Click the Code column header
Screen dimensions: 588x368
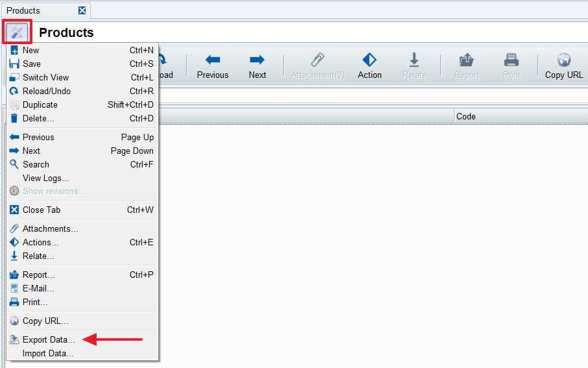point(466,116)
